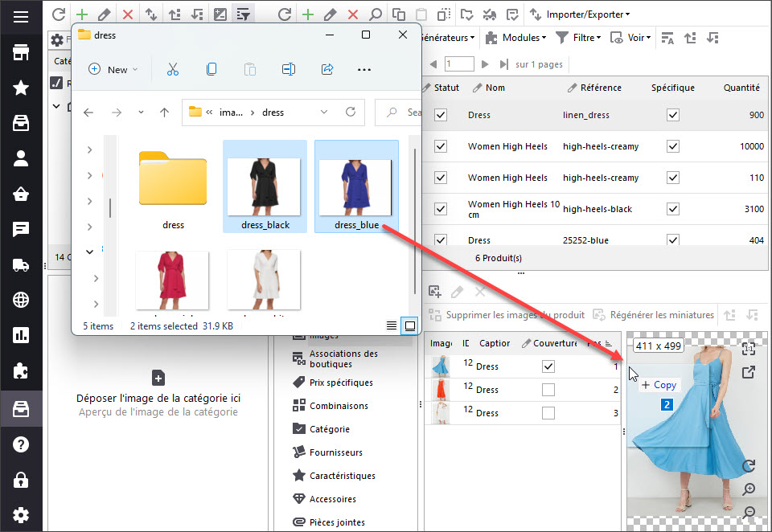
Task: Rotate the dress image preview
Action: tap(749, 465)
